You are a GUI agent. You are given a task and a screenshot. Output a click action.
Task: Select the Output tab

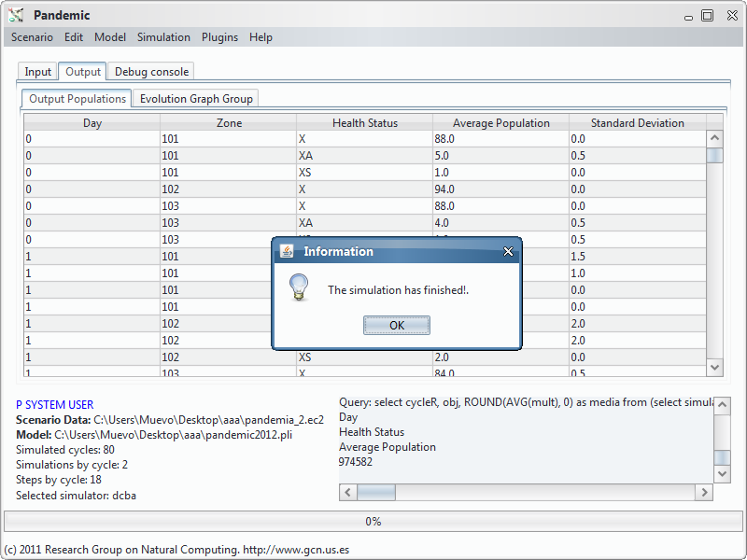point(83,72)
